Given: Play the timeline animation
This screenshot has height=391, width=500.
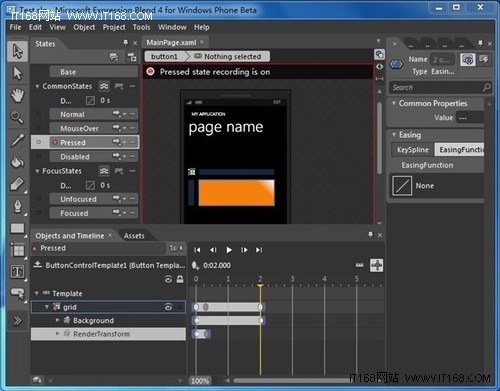Looking at the screenshot, I should pyautogui.click(x=229, y=250).
